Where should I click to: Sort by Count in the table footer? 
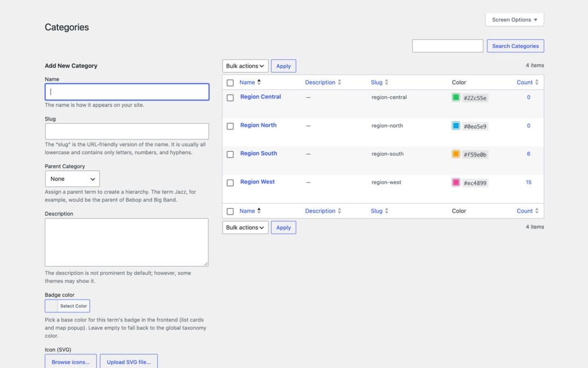(528, 210)
